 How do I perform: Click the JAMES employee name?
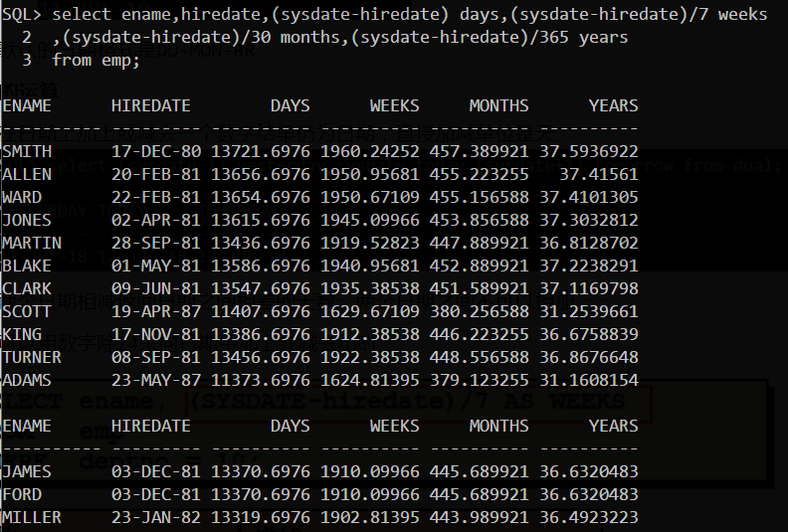(27, 471)
